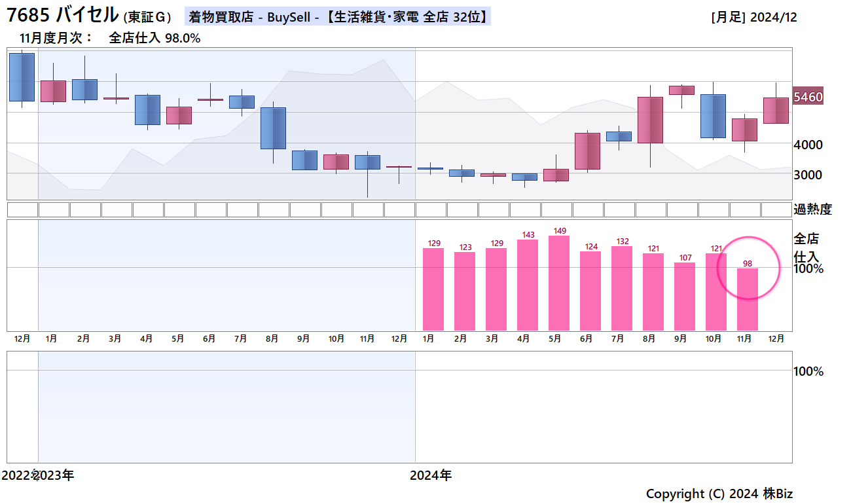Image resolution: width=851 pixels, height=504 pixels.
Task: Click the 5460 current price label
Action: coord(808,97)
